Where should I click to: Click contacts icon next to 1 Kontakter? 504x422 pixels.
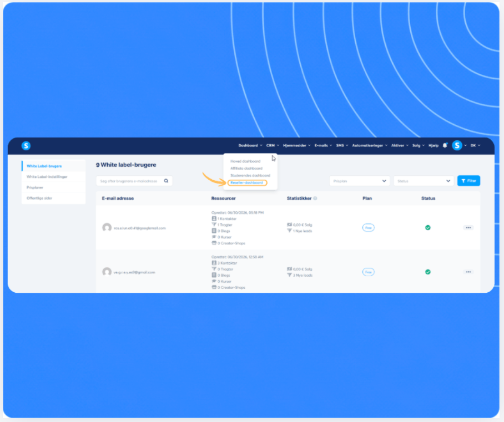[x=214, y=218]
